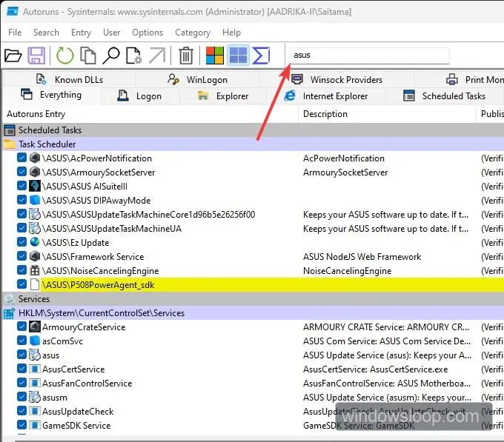Click the ASUS DIPAwayMode entry icon
The image size is (504, 442).
coord(35,200)
